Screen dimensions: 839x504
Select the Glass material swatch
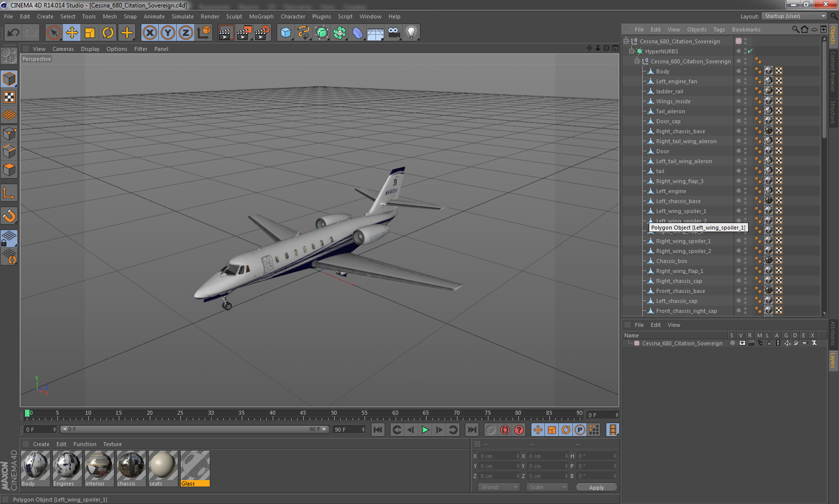pos(195,469)
